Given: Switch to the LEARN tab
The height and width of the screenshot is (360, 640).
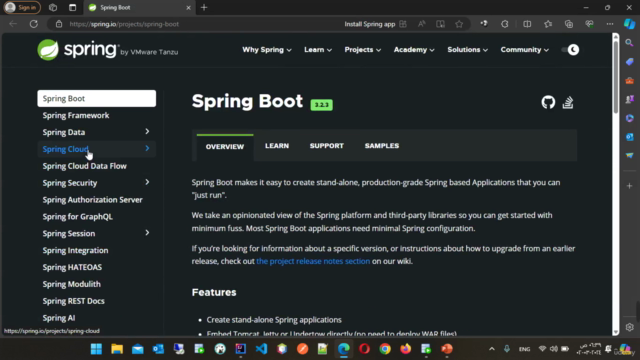Looking at the screenshot, I should [277, 146].
